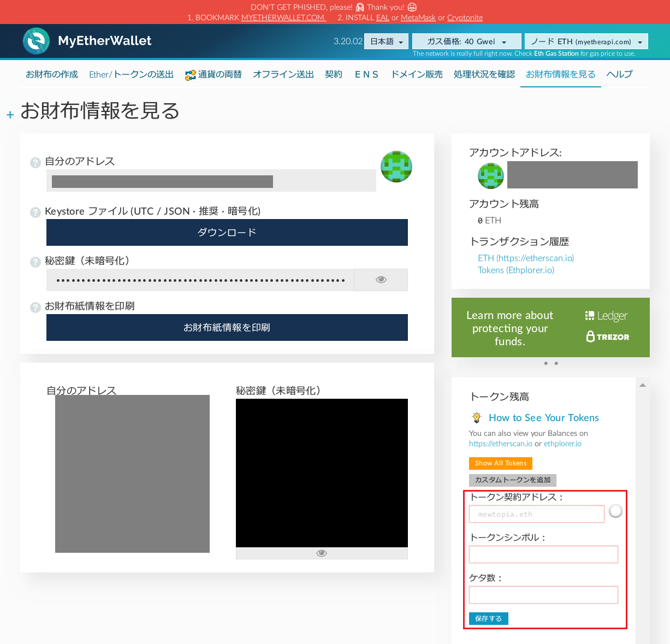
Task: Click the カスタムトークンを追加 button
Action: coord(513,480)
